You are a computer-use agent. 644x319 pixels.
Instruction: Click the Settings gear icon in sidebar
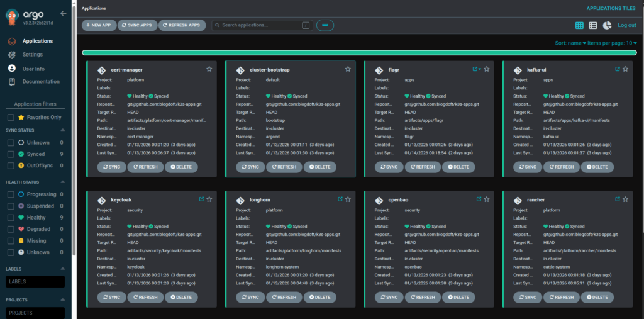(x=11, y=55)
